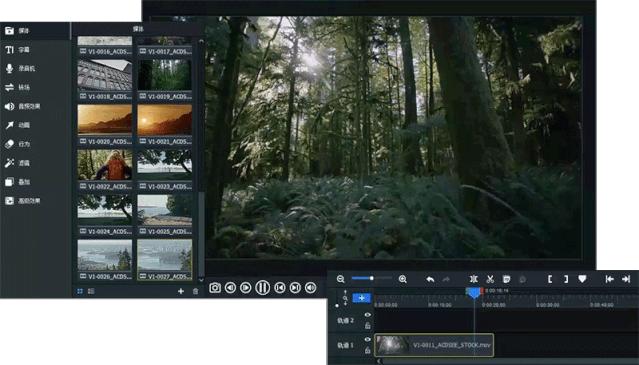Select clip V1-0024_ACDS in media bin
639x365 pixels.
[105, 215]
